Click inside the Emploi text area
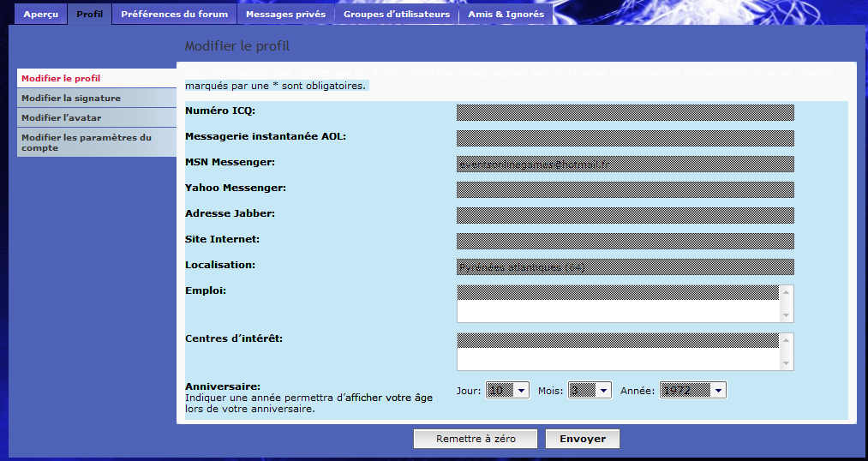Image resolution: width=868 pixels, height=461 pixels. 619,303
